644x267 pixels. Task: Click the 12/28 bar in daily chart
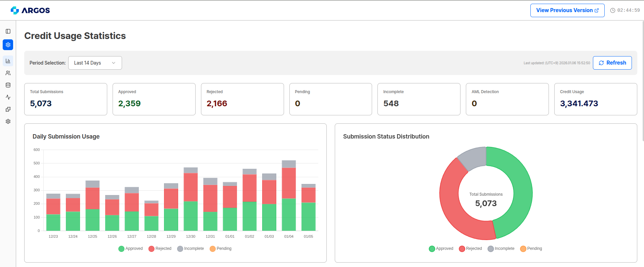tap(151, 216)
